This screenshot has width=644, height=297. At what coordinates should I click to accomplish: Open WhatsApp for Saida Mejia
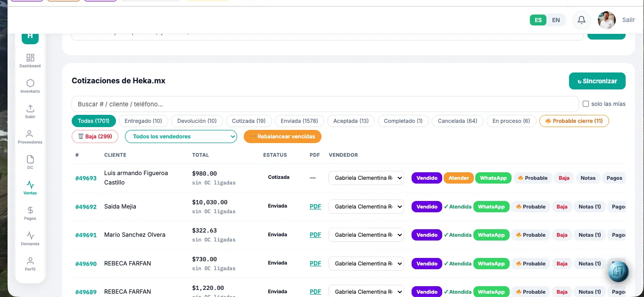pos(491,207)
